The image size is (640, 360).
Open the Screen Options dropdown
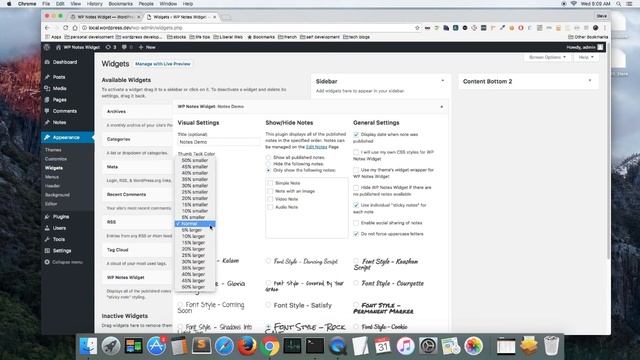[547, 57]
